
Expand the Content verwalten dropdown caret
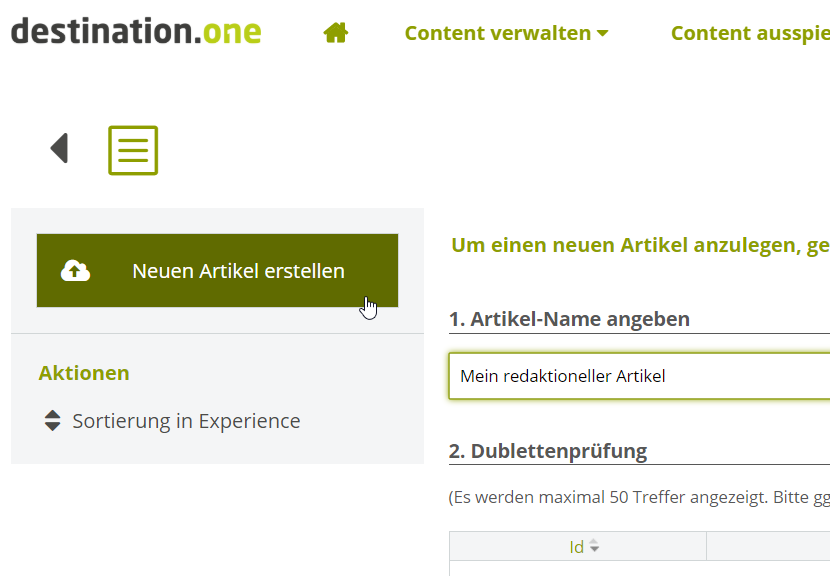tap(603, 34)
